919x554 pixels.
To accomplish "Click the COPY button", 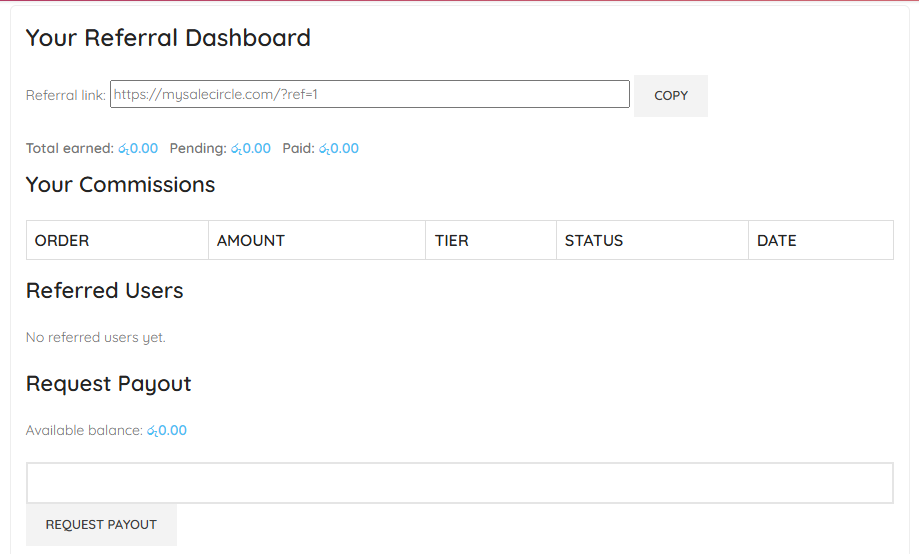I will (670, 96).
